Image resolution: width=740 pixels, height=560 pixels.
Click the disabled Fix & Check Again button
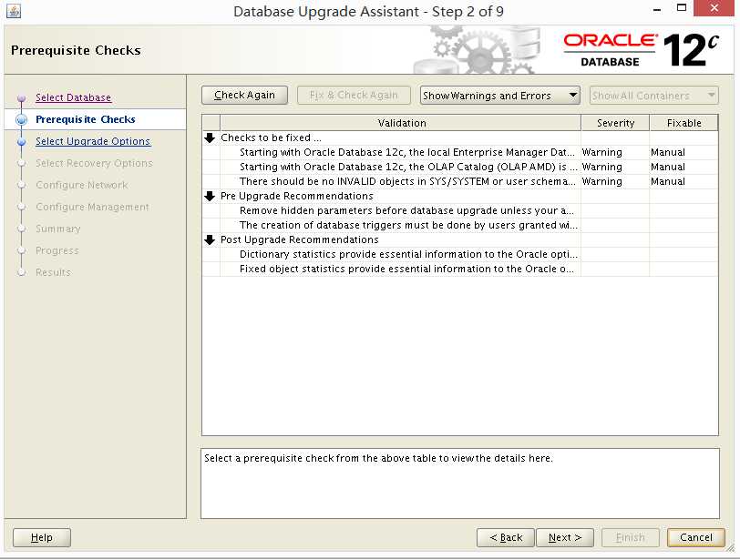(x=354, y=96)
